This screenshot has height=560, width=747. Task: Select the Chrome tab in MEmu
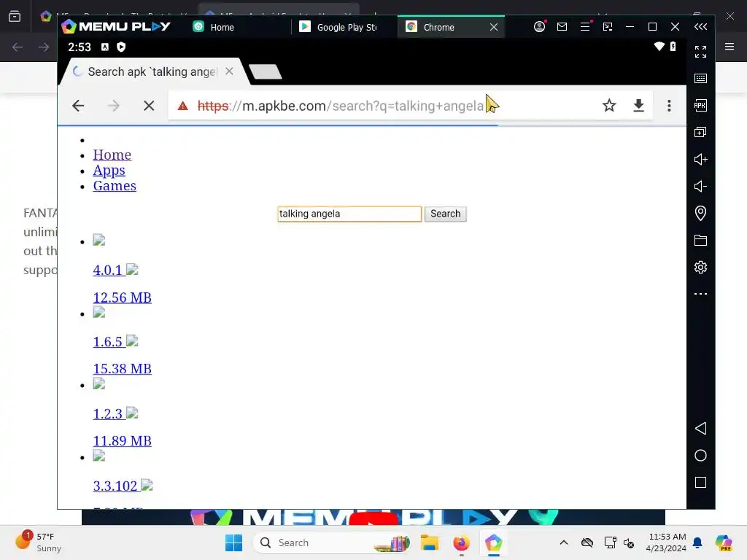[x=438, y=27]
